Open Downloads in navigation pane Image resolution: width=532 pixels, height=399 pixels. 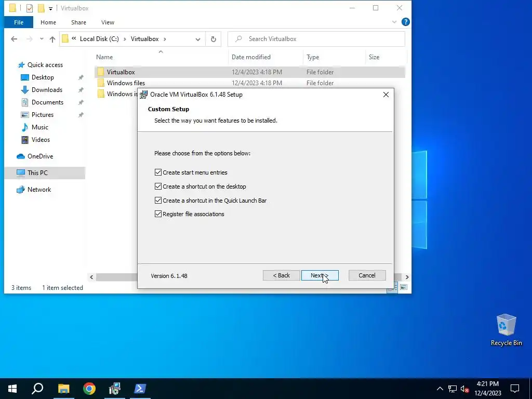click(x=47, y=90)
